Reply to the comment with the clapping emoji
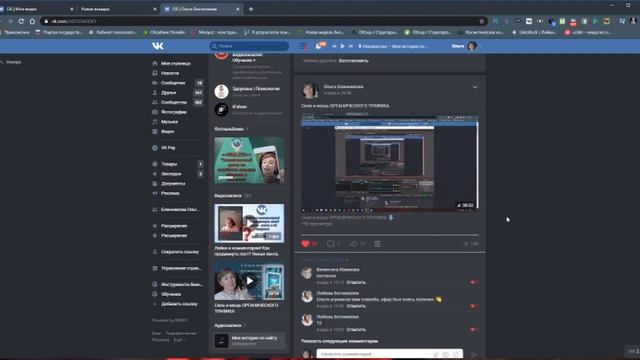The height and width of the screenshot is (360, 640). pyautogui.click(x=356, y=306)
